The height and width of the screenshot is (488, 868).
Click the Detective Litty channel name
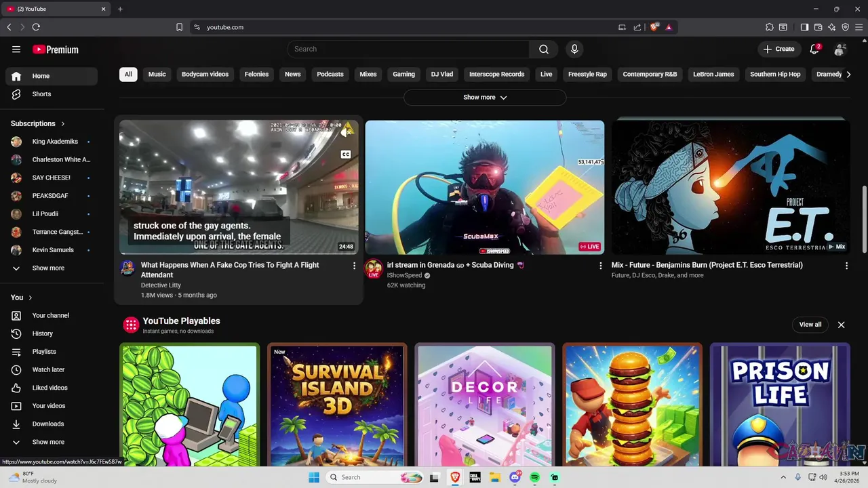(161, 285)
